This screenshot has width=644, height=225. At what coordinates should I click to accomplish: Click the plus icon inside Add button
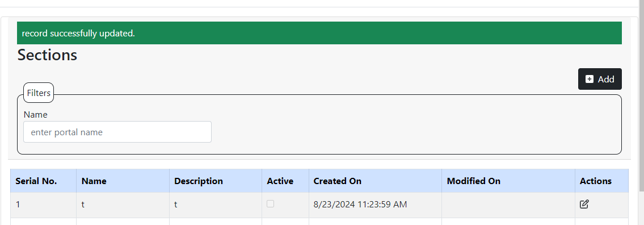click(590, 79)
